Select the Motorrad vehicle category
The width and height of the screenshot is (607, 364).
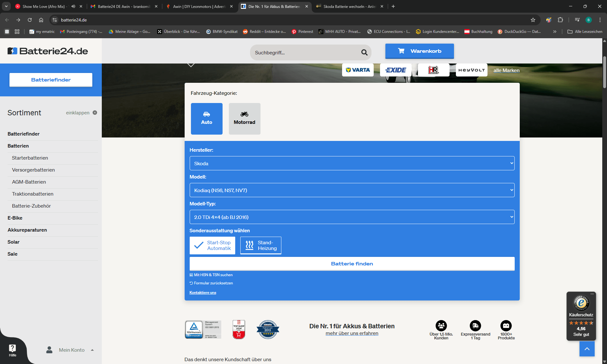(x=244, y=118)
